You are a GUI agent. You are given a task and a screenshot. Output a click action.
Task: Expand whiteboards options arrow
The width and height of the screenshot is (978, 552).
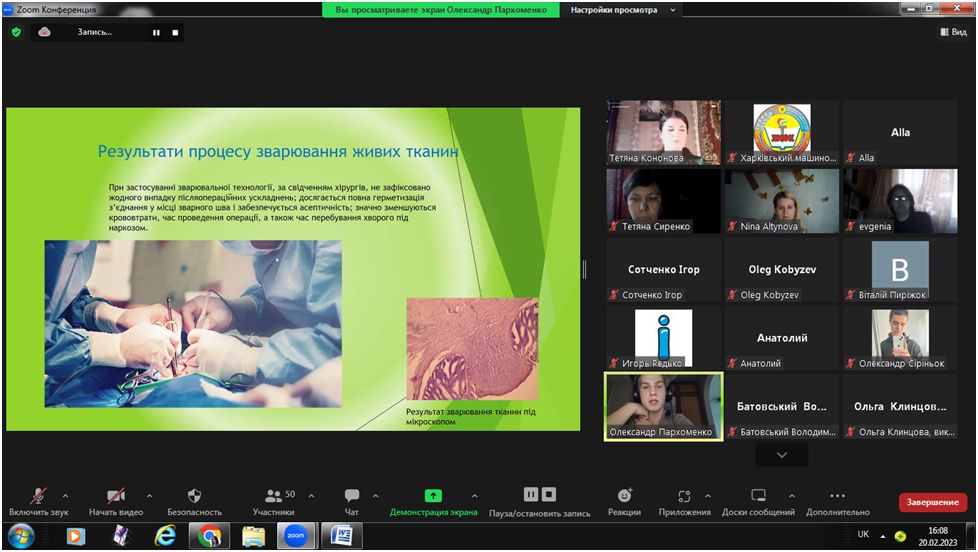[792, 496]
